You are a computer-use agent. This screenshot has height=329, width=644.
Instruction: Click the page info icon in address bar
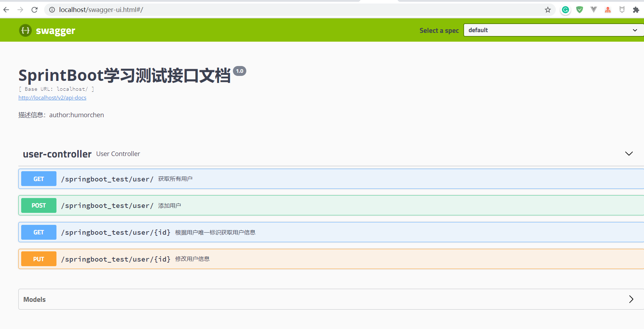52,10
